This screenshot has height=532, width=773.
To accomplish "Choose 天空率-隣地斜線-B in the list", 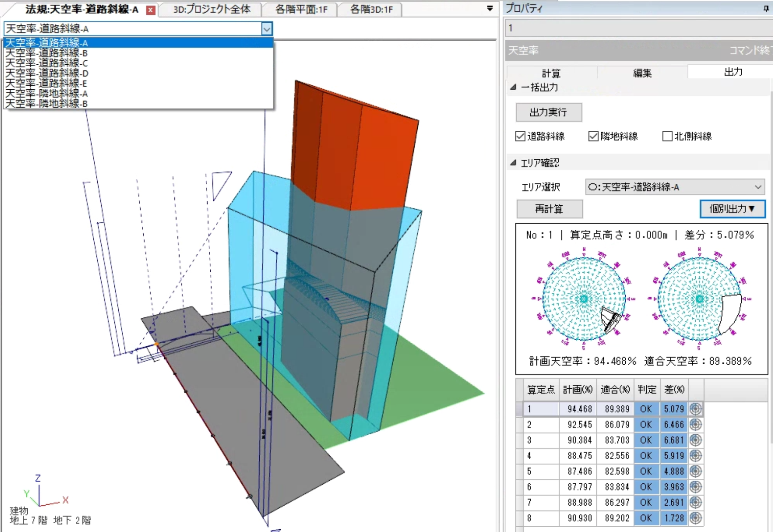I will pos(138,104).
